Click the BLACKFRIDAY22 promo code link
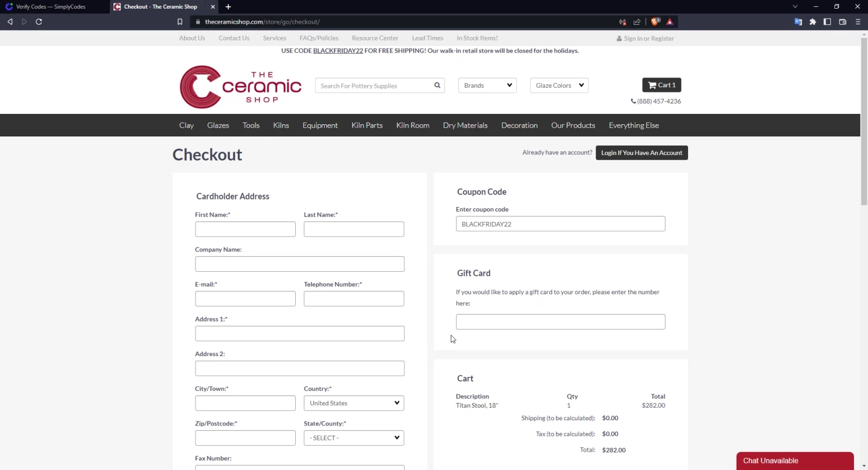This screenshot has height=470, width=868. pyautogui.click(x=338, y=51)
